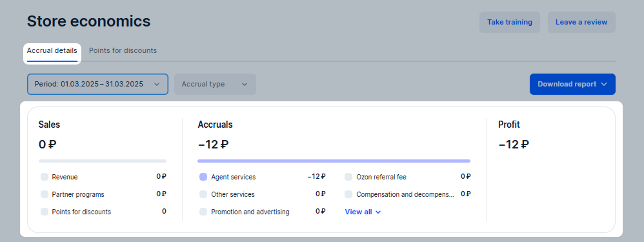Click the Agent services label
This screenshot has width=644, height=242.
click(234, 177)
